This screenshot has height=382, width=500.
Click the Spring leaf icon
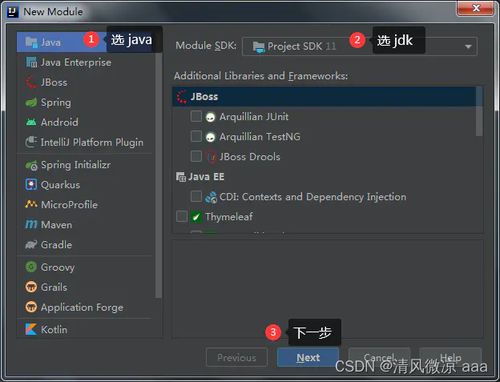[31, 102]
